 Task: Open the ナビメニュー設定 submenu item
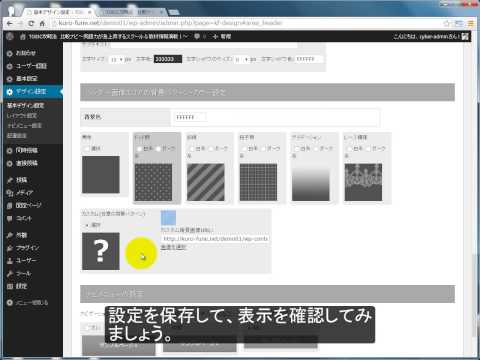(24, 126)
